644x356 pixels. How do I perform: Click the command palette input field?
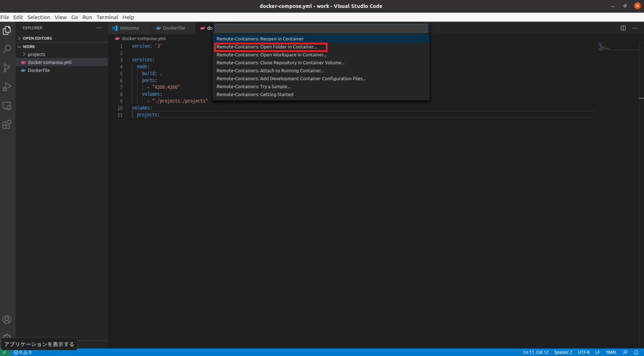[321, 28]
